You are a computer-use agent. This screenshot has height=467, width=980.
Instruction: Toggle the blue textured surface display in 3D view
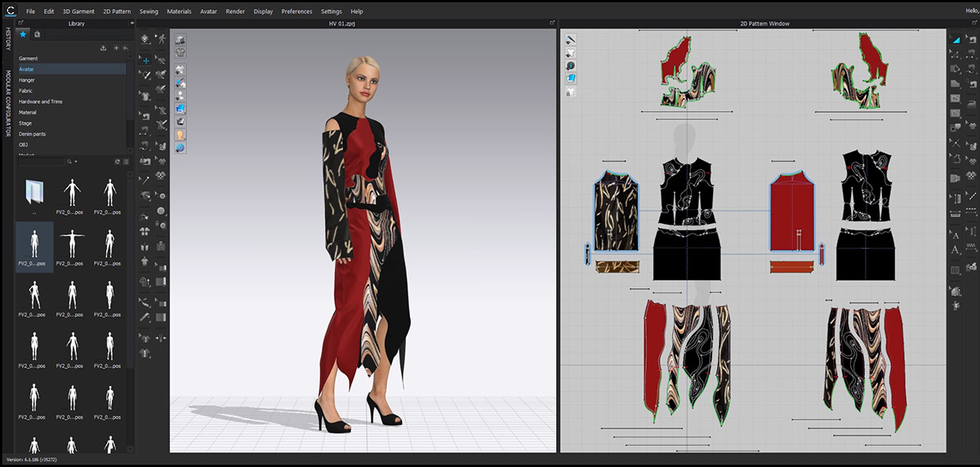point(180,108)
